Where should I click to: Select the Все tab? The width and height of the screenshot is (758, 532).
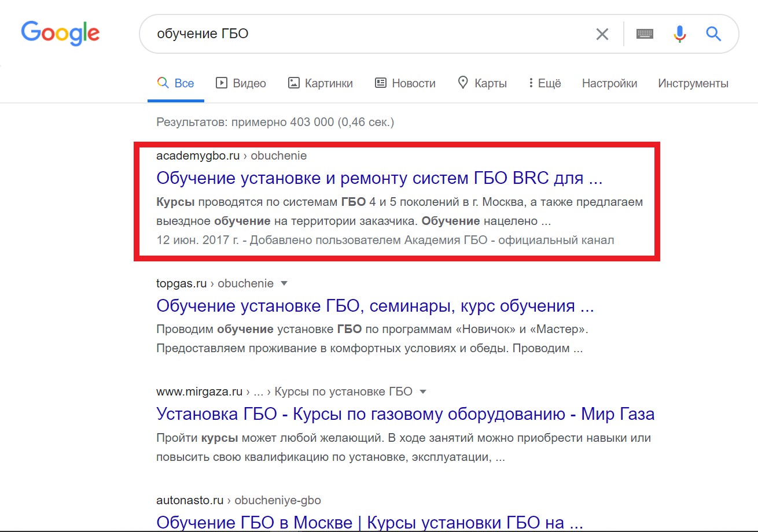(x=176, y=83)
